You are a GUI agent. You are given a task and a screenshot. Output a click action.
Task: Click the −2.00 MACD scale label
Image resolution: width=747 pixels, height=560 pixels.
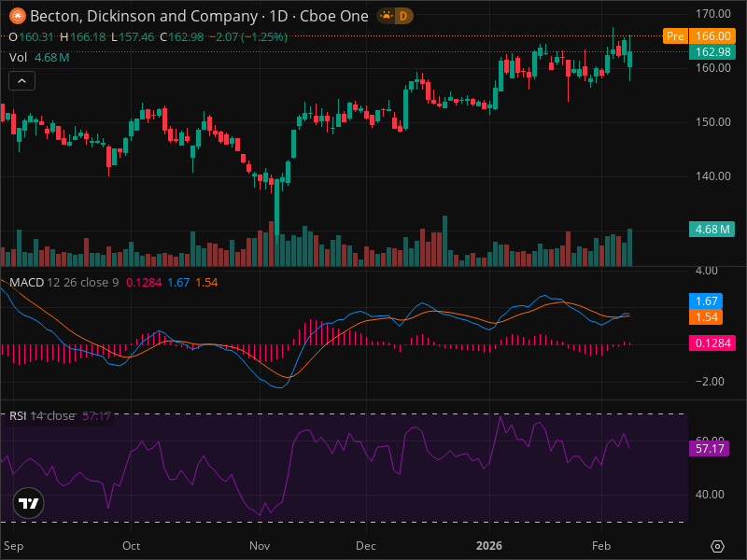[710, 382]
